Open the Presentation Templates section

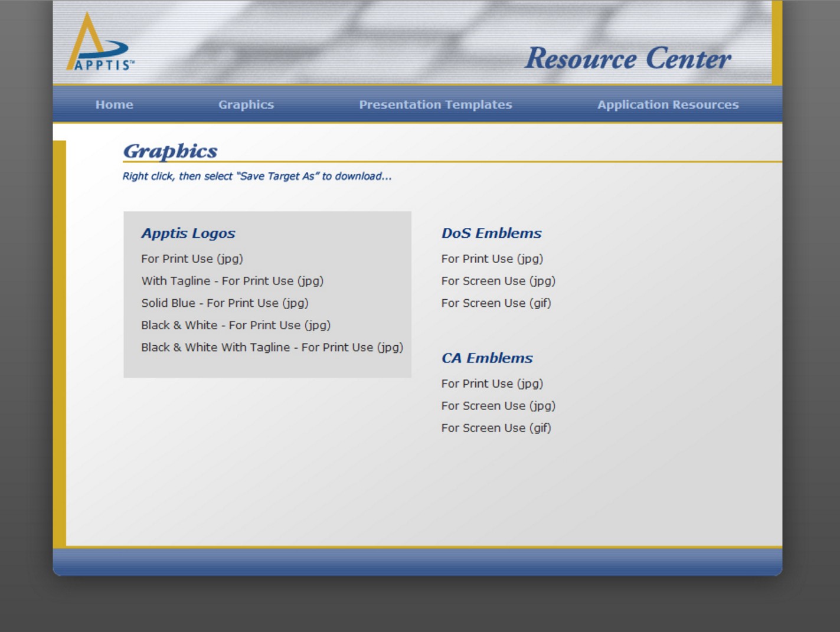435,104
